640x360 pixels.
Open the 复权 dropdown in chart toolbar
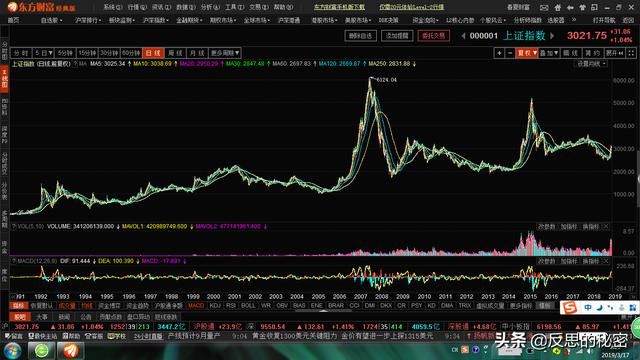527,53
